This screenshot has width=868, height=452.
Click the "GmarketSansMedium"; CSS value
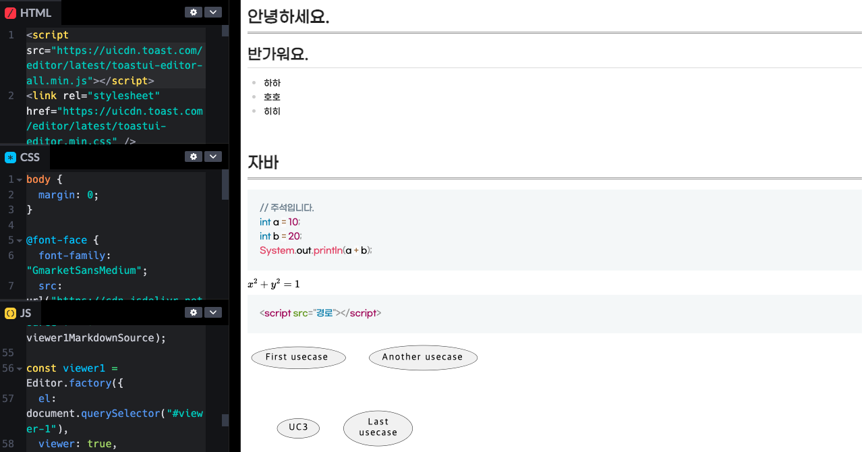click(87, 271)
